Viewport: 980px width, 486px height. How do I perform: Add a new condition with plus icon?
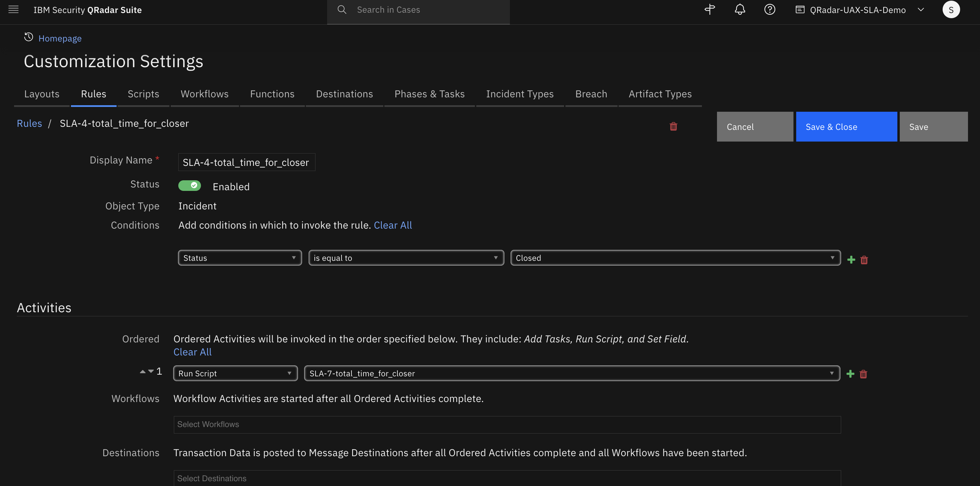click(851, 259)
